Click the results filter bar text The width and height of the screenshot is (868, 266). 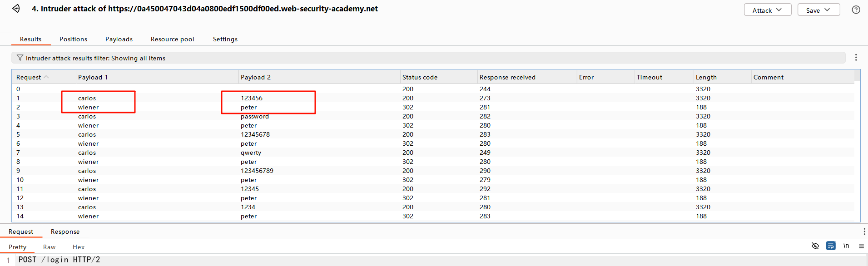point(95,58)
